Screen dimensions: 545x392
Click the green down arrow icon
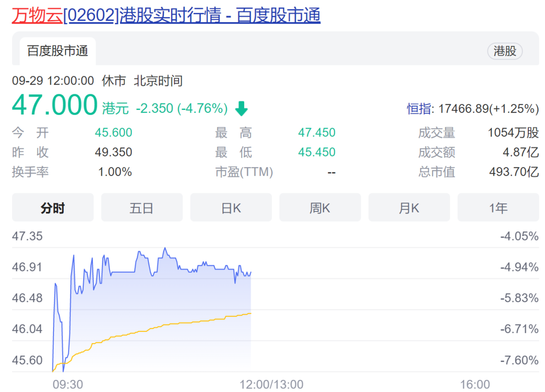(x=242, y=108)
